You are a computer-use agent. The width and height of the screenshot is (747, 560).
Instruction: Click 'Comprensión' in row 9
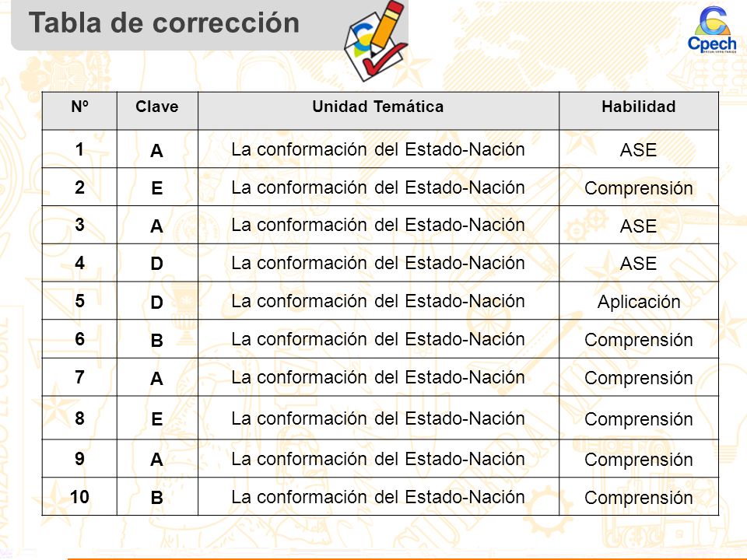638,460
